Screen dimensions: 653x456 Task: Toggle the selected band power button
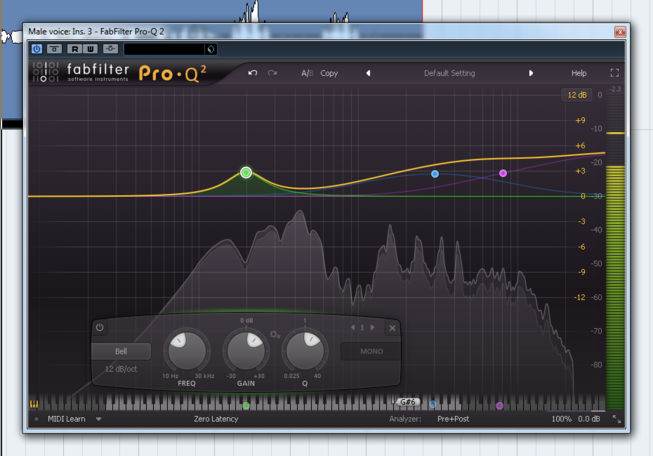tap(100, 328)
